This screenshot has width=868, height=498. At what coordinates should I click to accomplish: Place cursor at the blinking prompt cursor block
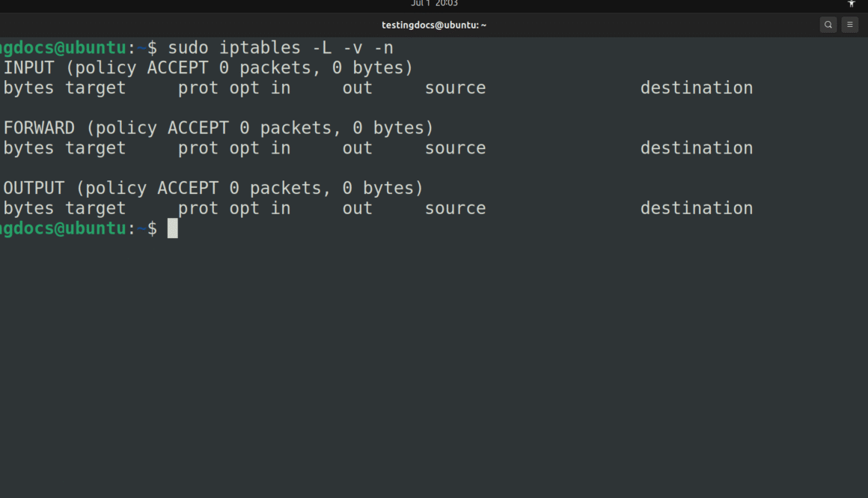point(173,228)
